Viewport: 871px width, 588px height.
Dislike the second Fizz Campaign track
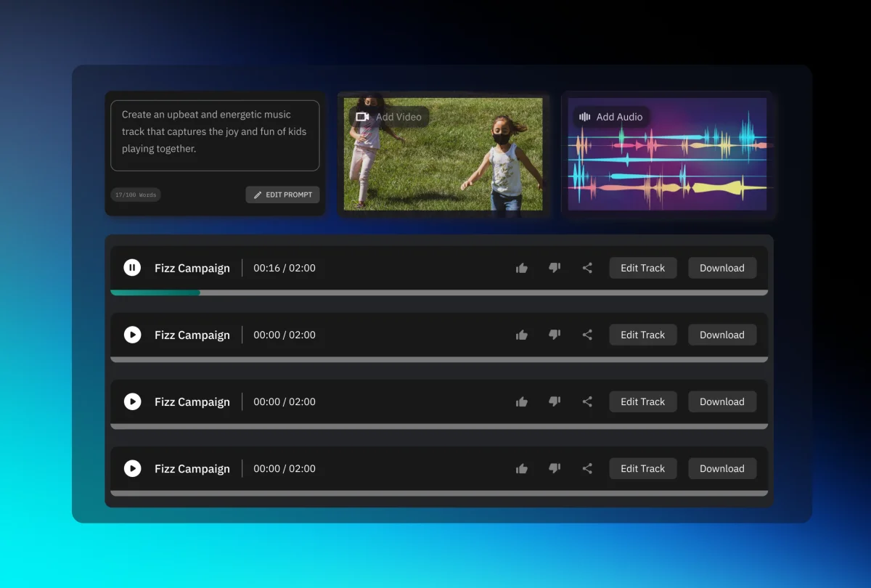tap(555, 335)
